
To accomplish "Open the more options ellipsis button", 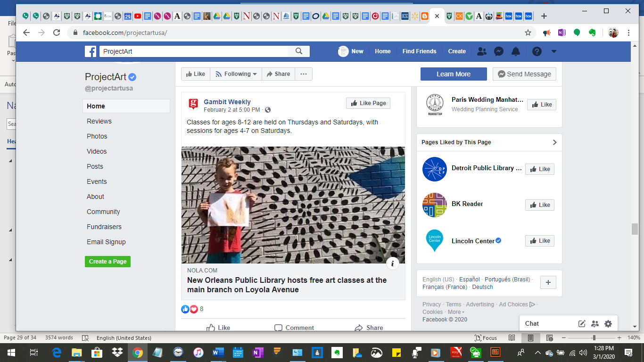I will pyautogui.click(x=304, y=74).
